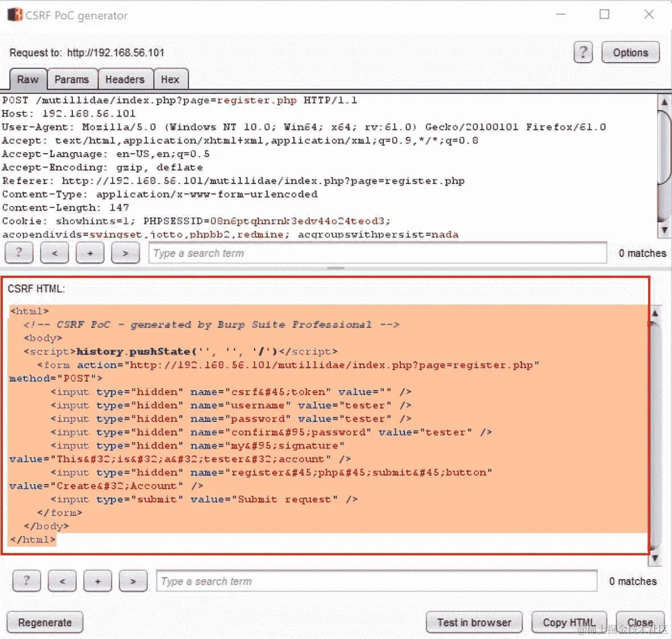The width and height of the screenshot is (672, 639).
Task: Click the Close button at bottom
Action: pos(640,622)
